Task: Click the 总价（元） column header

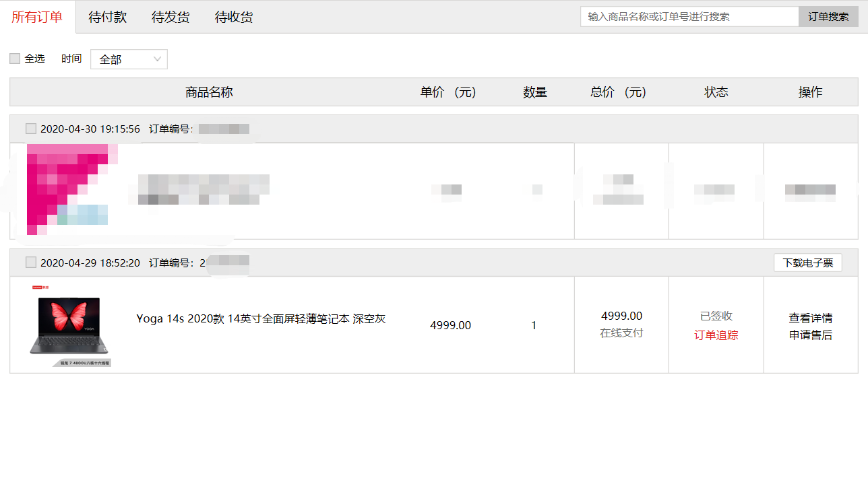Action: 619,92
